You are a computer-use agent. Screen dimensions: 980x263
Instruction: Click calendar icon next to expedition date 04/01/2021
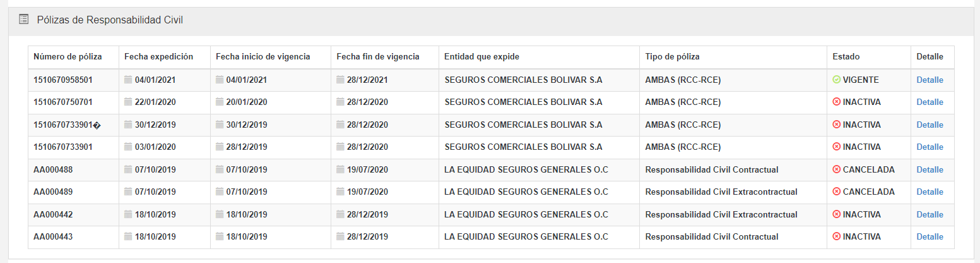pos(128,80)
